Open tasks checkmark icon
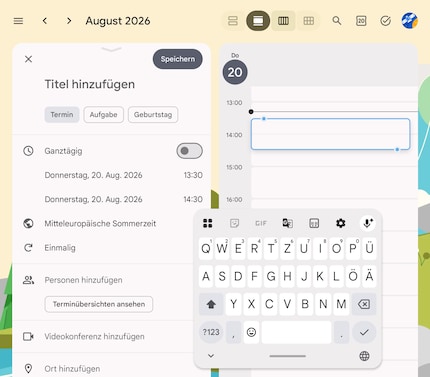Image resolution: width=430 pixels, height=377 pixels. tap(385, 21)
